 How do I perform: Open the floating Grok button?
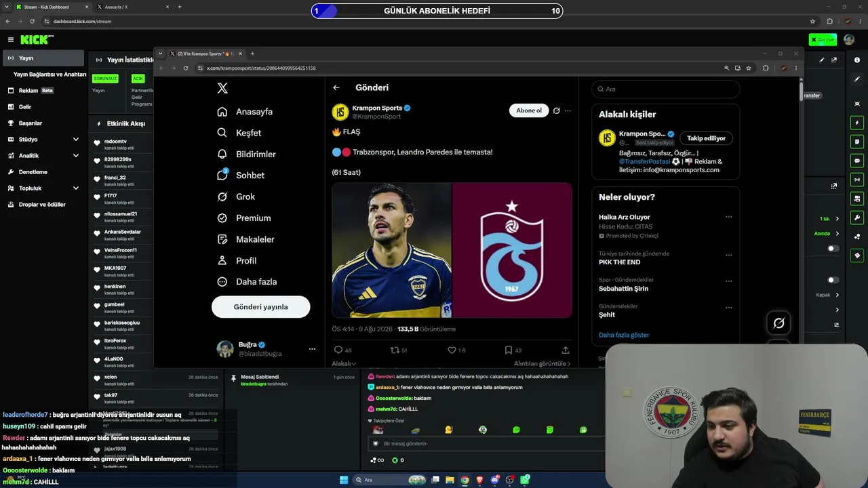click(779, 323)
